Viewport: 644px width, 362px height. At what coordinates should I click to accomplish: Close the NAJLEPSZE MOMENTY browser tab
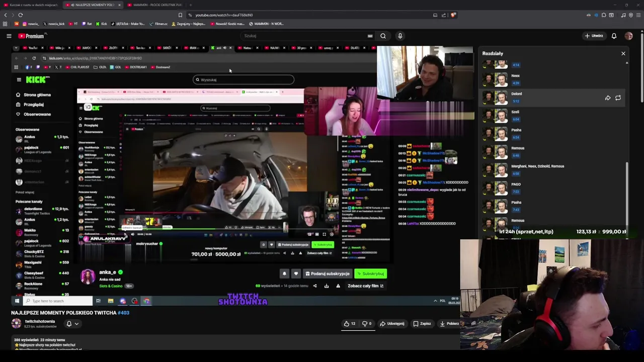point(119,5)
